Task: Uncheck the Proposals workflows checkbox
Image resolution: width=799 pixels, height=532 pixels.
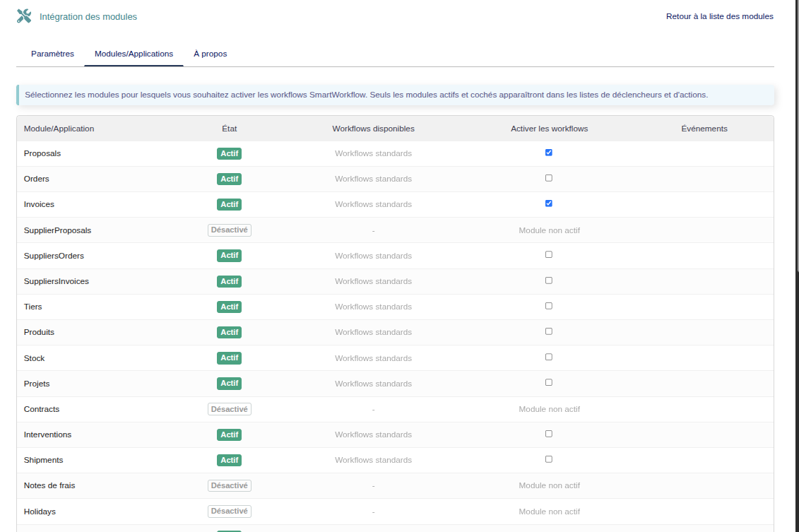Action: pos(549,153)
